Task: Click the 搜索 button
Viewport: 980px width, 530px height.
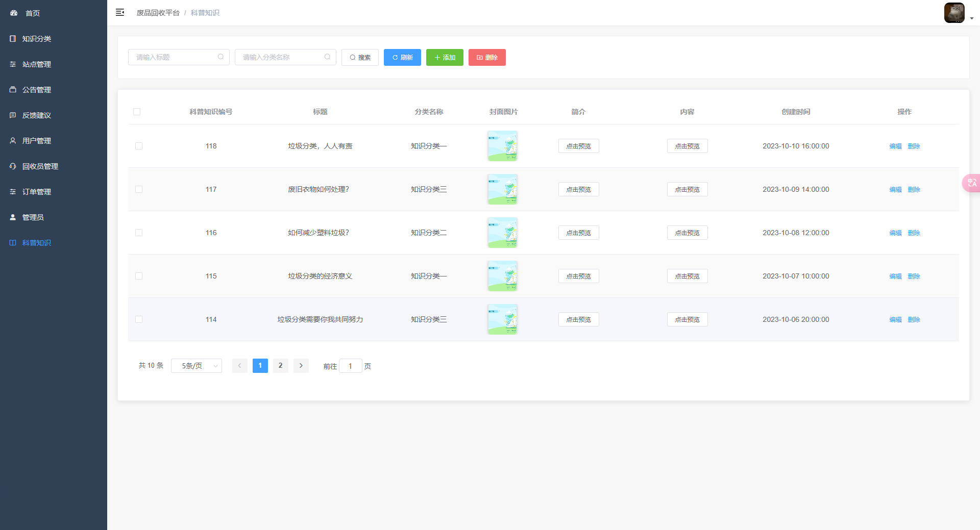Action: coord(360,57)
